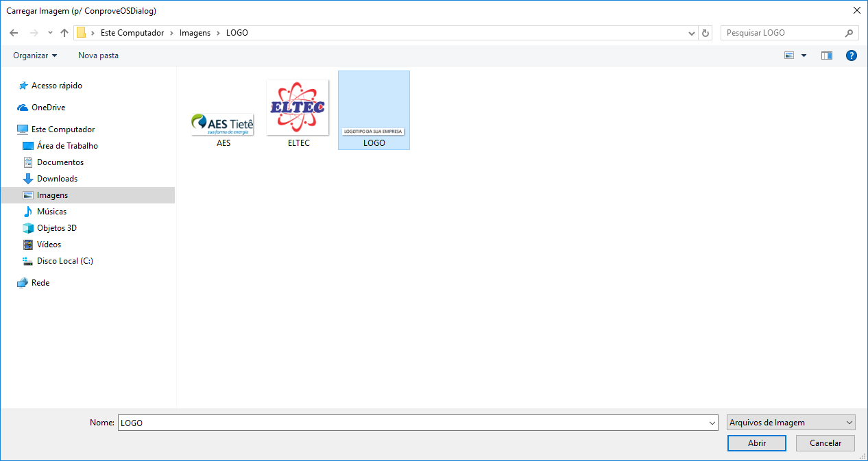This screenshot has height=461, width=868.
Task: Select 'Imagens' breadcrumb in address bar
Action: (x=195, y=33)
